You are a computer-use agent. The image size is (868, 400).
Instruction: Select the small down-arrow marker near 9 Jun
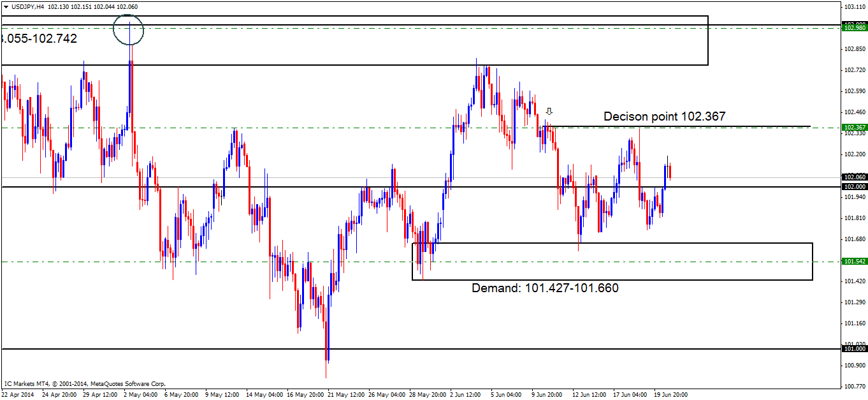(x=549, y=111)
